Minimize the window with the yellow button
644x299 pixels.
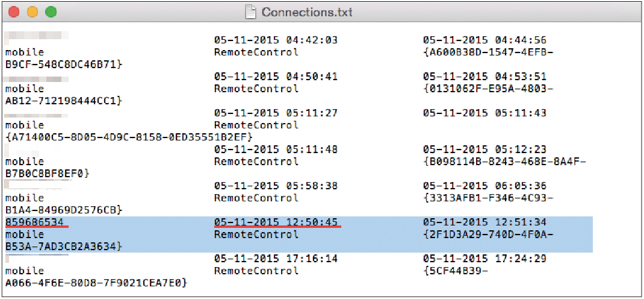[33, 11]
